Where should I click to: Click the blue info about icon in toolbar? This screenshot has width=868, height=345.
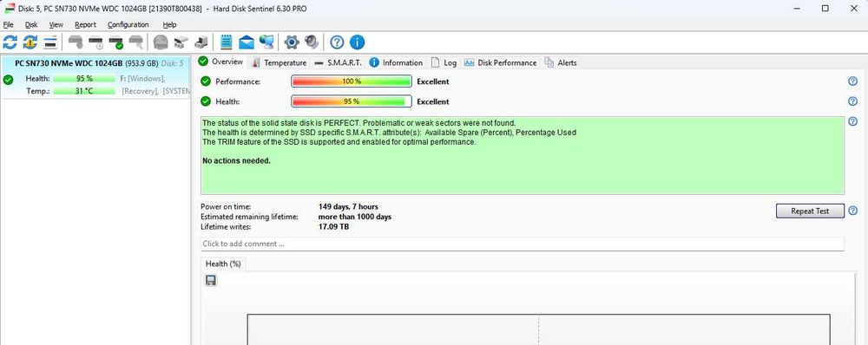tap(357, 42)
